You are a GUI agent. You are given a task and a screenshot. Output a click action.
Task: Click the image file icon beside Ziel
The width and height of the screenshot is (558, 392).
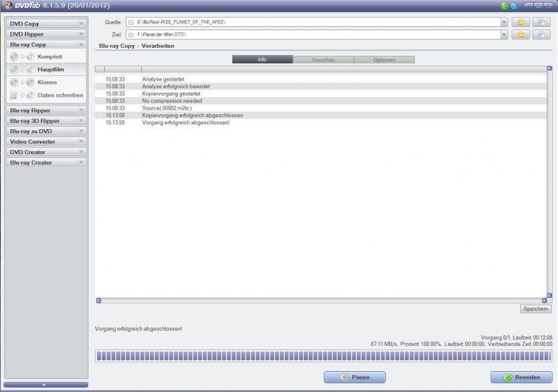click(541, 34)
